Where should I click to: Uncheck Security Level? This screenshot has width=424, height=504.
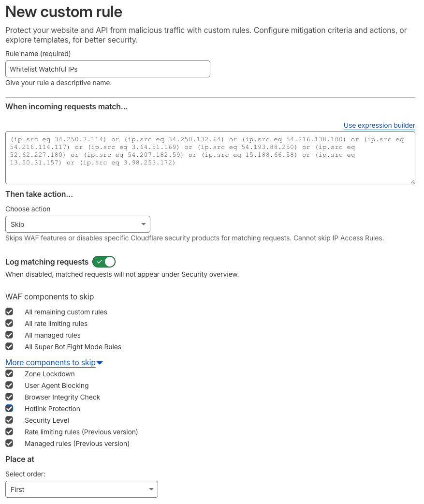(9, 420)
